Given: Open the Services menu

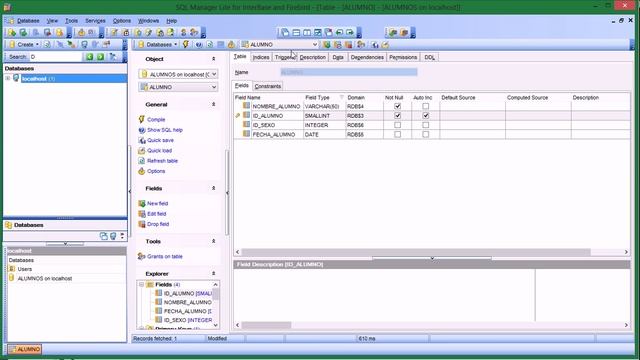Looking at the screenshot, I should click(x=95, y=20).
